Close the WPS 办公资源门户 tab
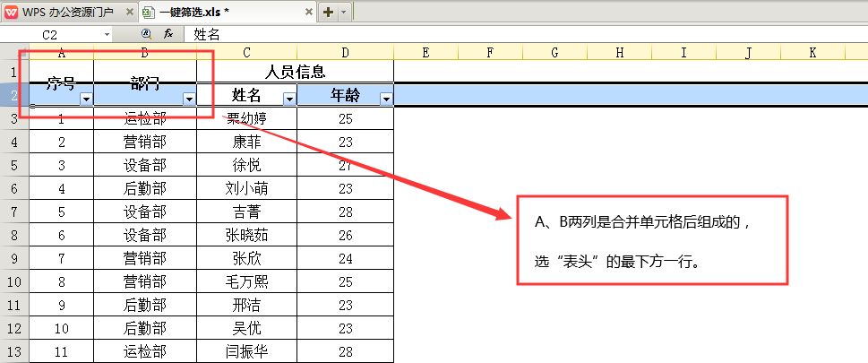This screenshot has height=363, width=868. click(x=130, y=12)
